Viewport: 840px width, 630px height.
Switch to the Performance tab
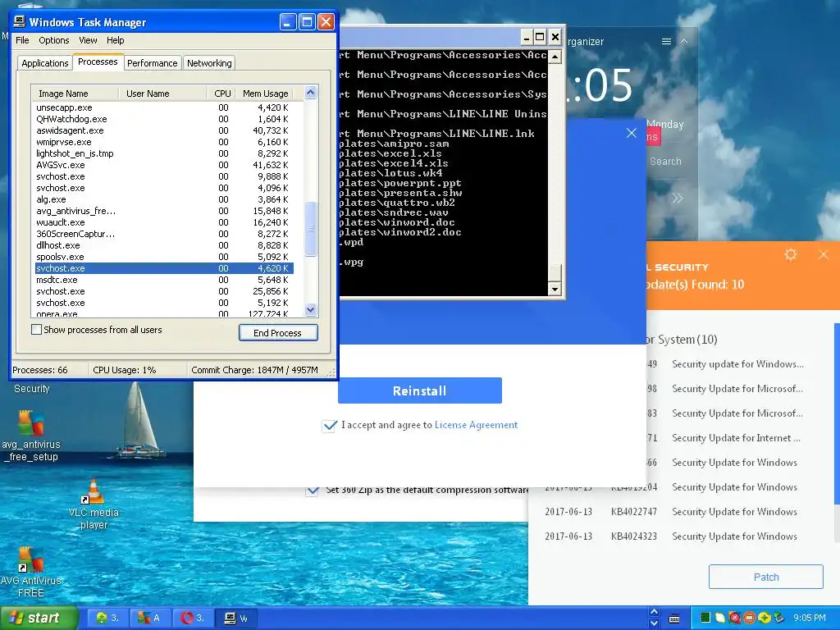(152, 63)
